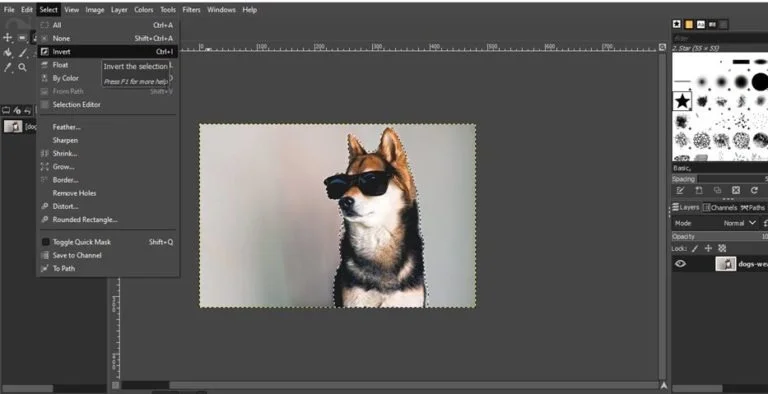Open the Filters menu

tap(192, 9)
